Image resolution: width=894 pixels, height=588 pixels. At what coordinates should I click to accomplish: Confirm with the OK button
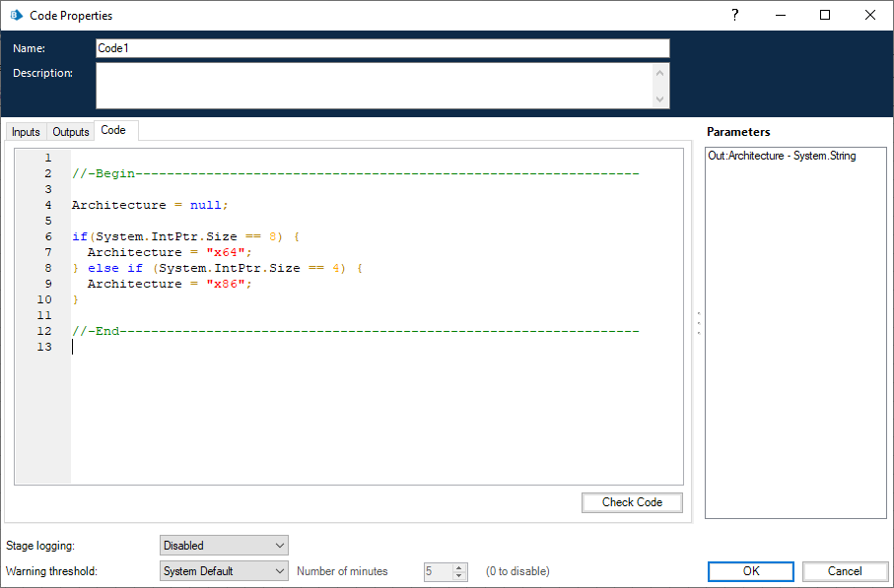pyautogui.click(x=750, y=571)
